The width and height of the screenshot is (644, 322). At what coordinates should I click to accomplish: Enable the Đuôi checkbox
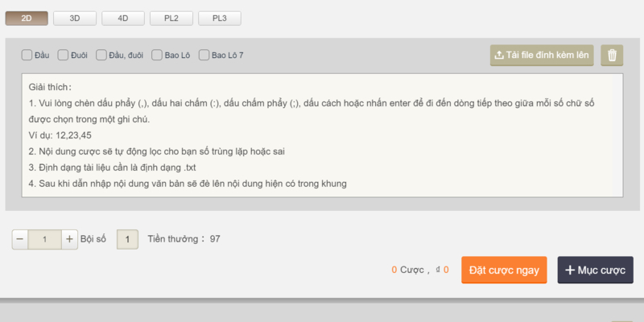pos(64,56)
